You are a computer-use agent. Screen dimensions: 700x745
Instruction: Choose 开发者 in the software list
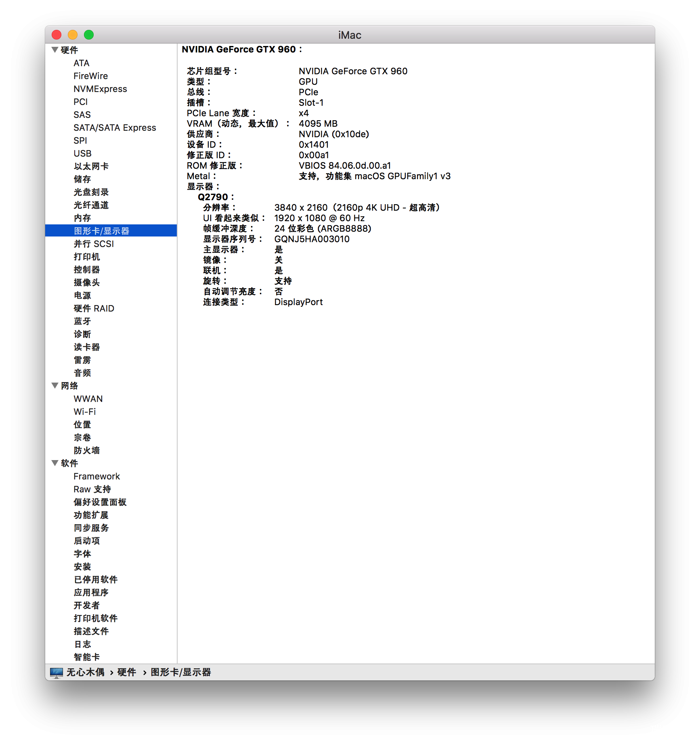87,605
